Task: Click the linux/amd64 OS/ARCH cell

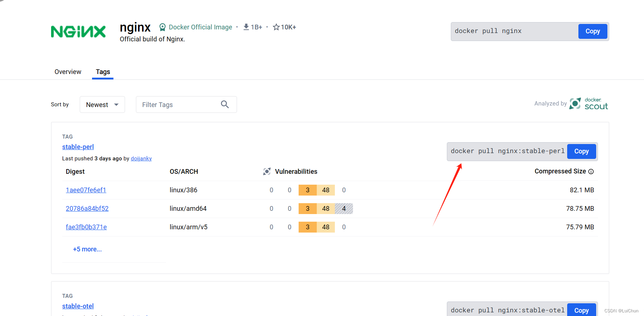Action: pos(188,209)
